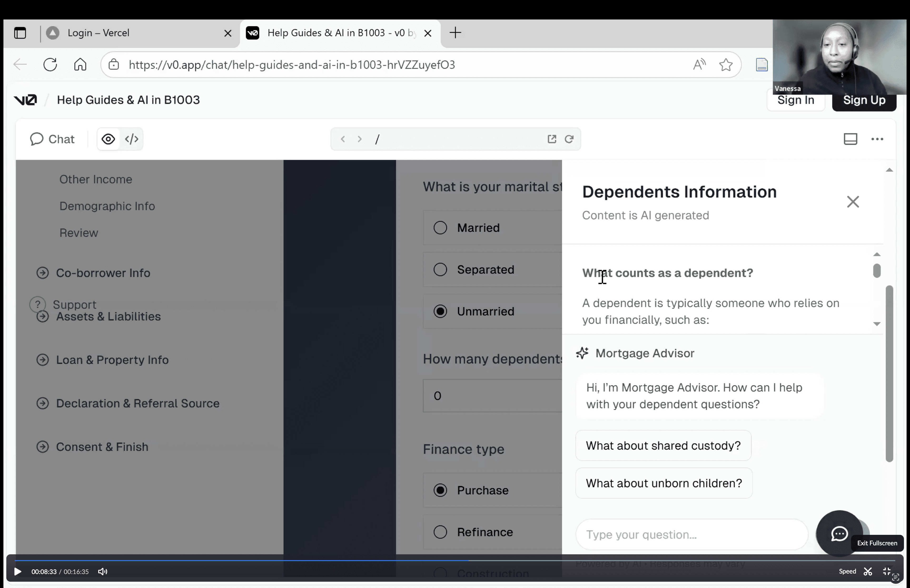Select the Married radio option
The width and height of the screenshot is (910, 588).
(x=440, y=228)
